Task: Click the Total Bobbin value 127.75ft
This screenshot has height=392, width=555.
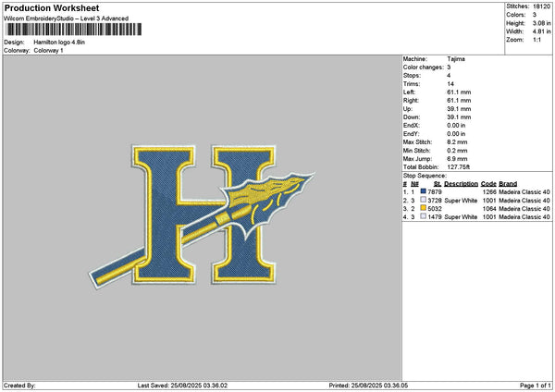Action: pyautogui.click(x=459, y=167)
